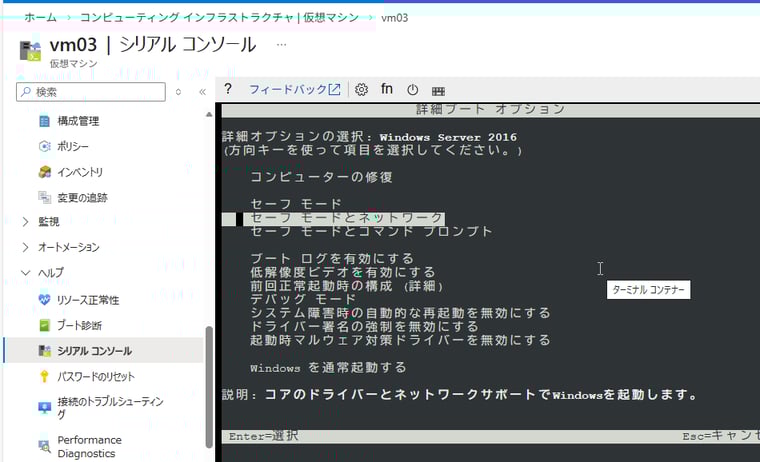Click ドライバー署名の強制を無効にする option

tap(364, 326)
